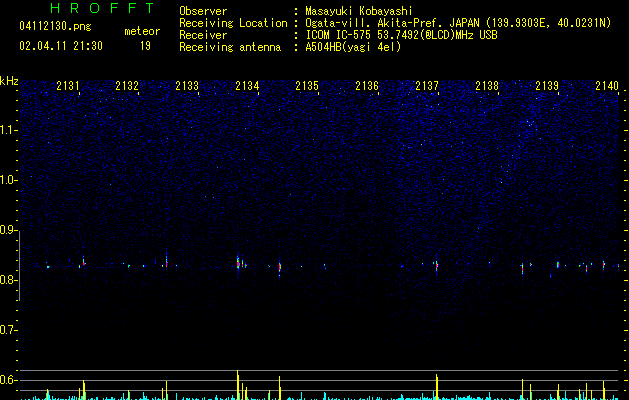Image resolution: width=629 pixels, height=400 pixels.
Task: Click the Receiving Location label
Action: [x=233, y=23]
